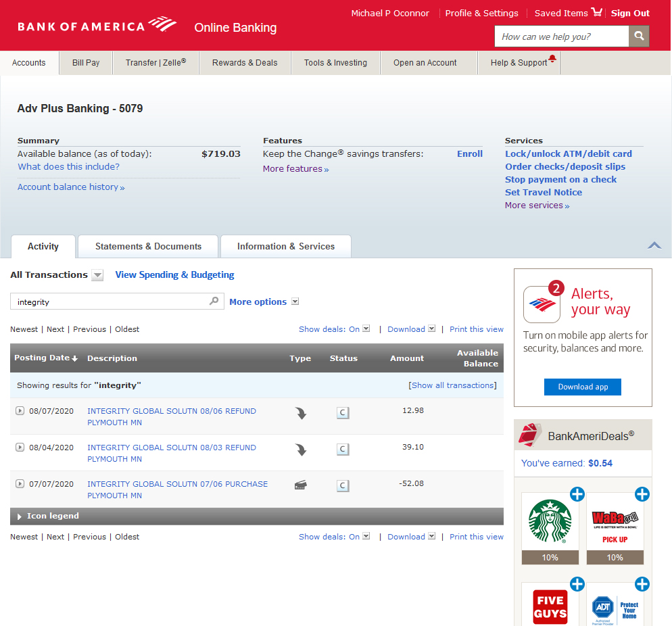Open the 07/06 PURCHASE transaction description
This screenshot has width=672, height=626.
(177, 489)
